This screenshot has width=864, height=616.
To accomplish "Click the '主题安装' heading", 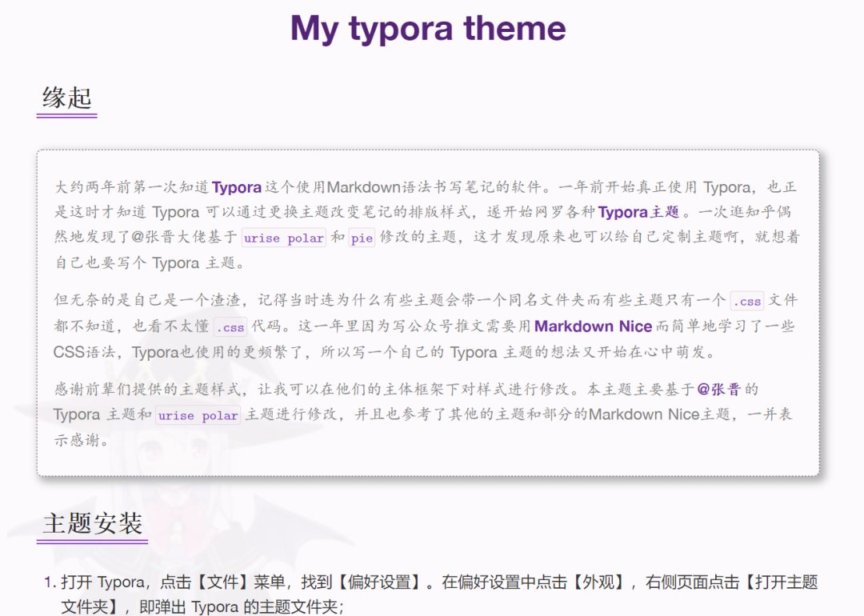I will 93,523.
